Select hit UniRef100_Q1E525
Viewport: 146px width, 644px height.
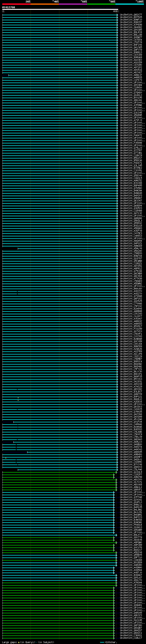[x=131, y=301]
